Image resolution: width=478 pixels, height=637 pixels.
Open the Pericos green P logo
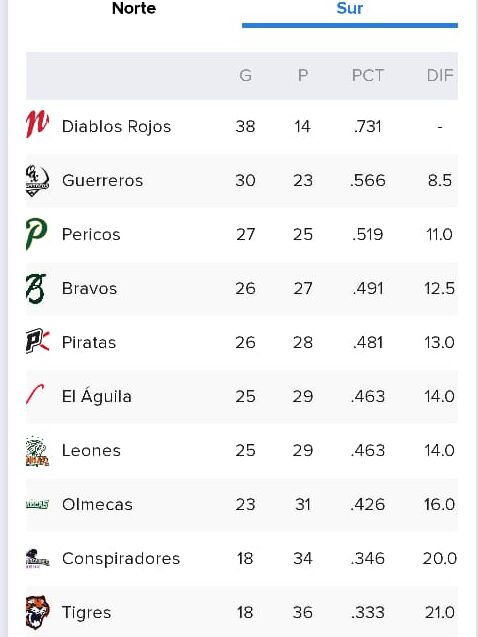pyautogui.click(x=37, y=234)
